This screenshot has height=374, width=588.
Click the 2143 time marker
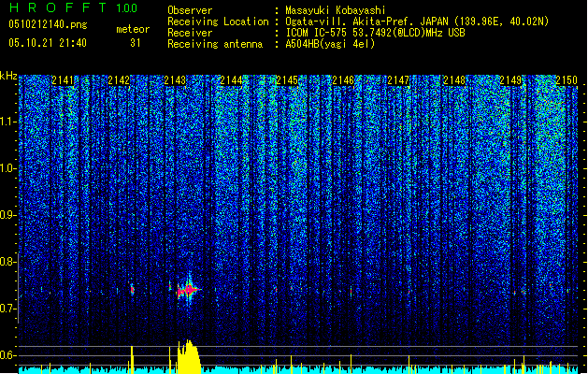pyautogui.click(x=175, y=80)
